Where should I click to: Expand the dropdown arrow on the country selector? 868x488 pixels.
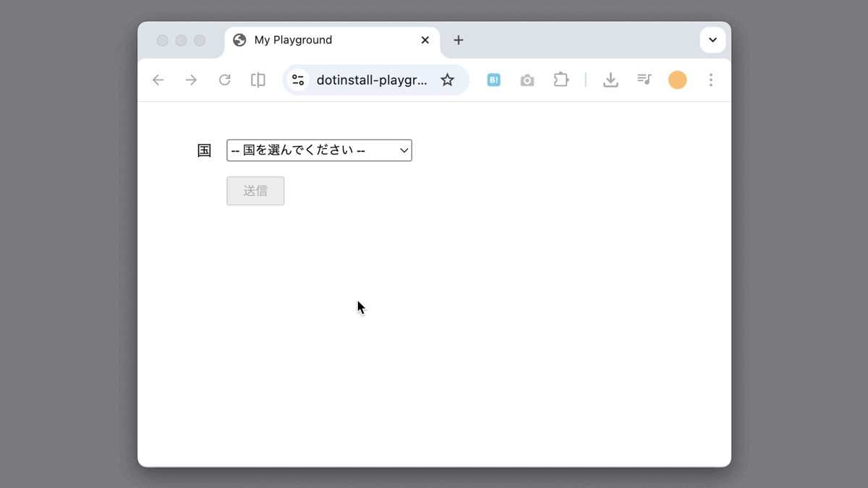click(x=404, y=150)
